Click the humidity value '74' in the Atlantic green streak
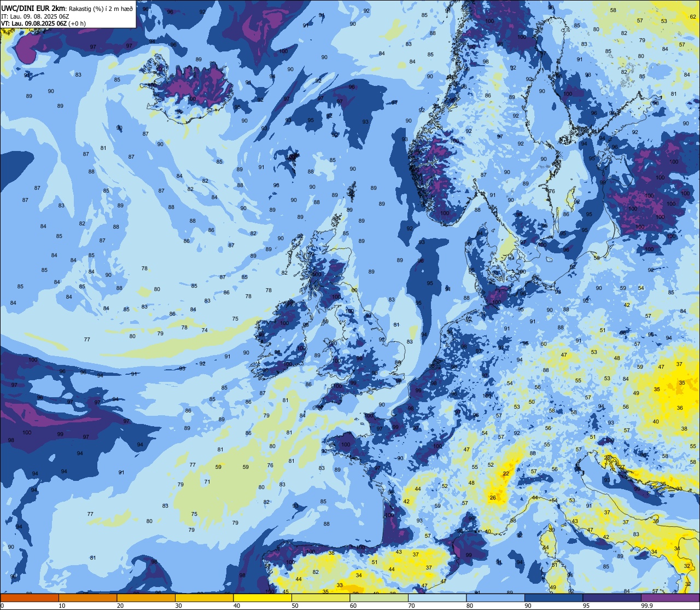 pos(205,330)
